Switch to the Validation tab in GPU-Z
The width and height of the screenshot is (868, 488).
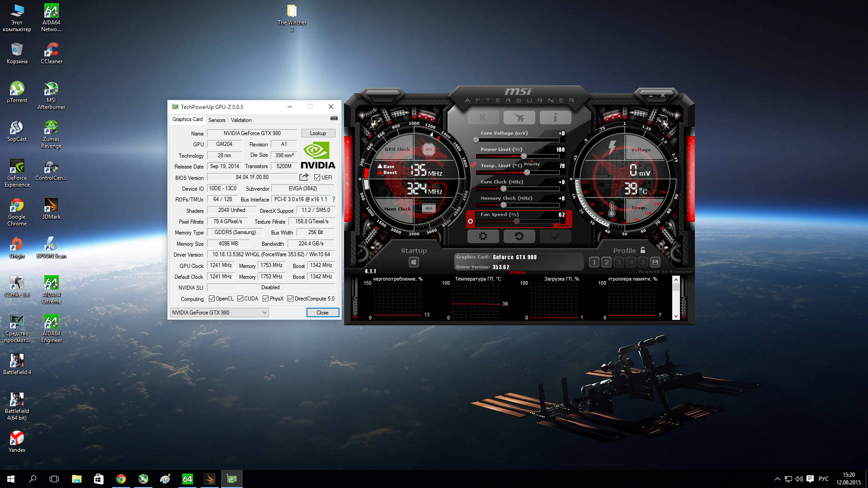point(241,120)
